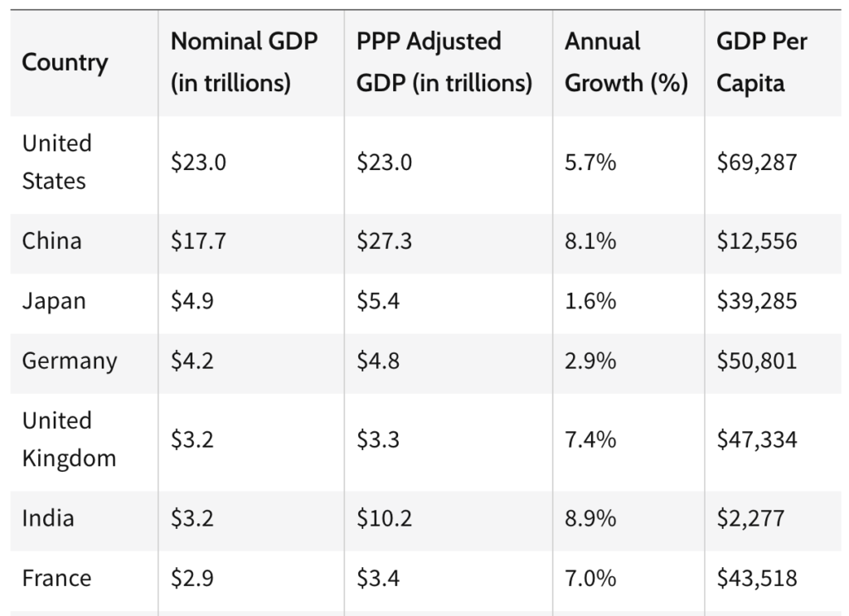
Task: Select the Japan country cell
Action: [x=53, y=301]
